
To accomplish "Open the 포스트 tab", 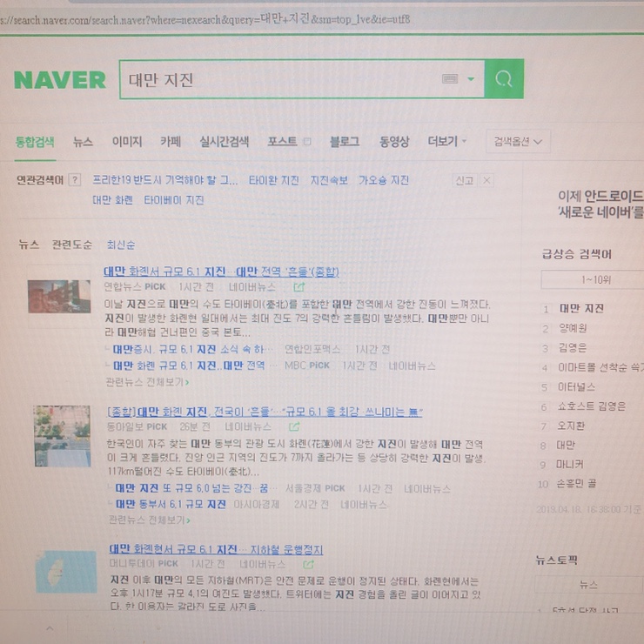I will coord(282,142).
